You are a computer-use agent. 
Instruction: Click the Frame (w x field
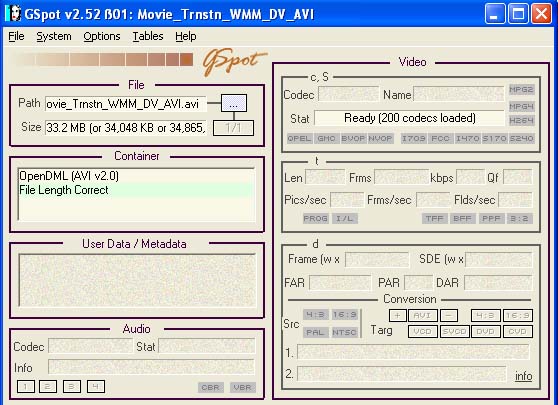(377, 259)
